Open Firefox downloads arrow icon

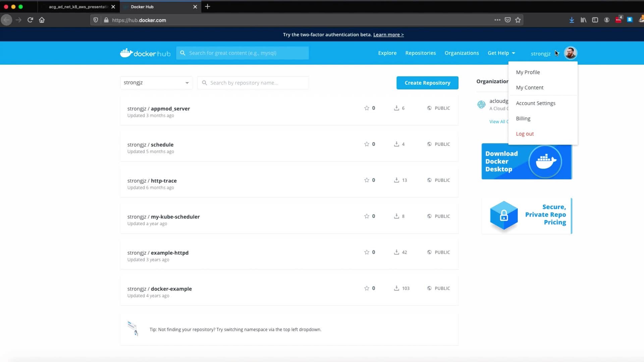[x=572, y=20]
